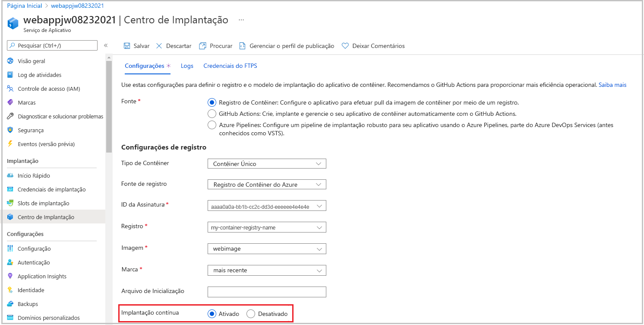Select Registro de Contêiner source option

click(x=212, y=103)
